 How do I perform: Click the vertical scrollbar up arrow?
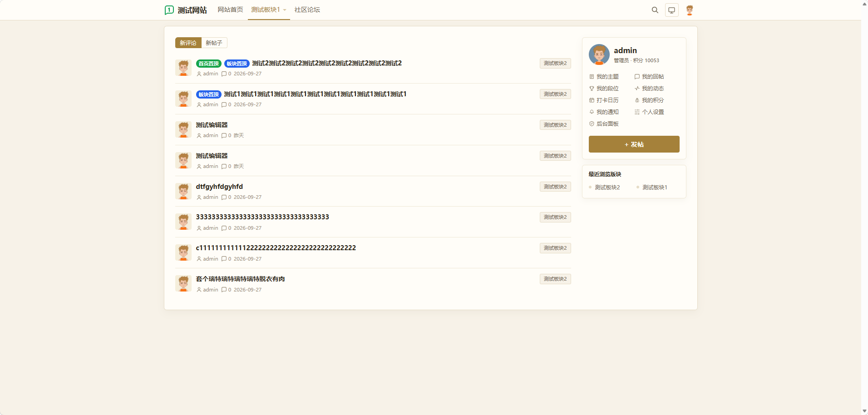coord(864,4)
